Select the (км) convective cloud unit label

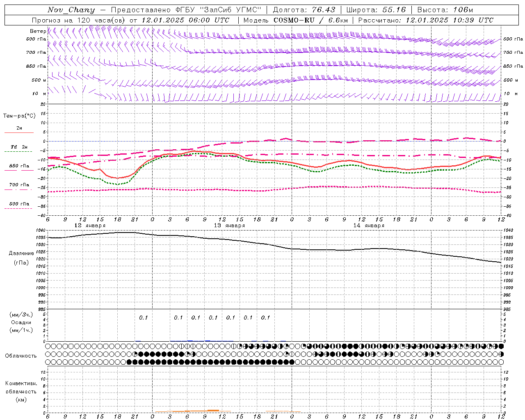(21, 399)
